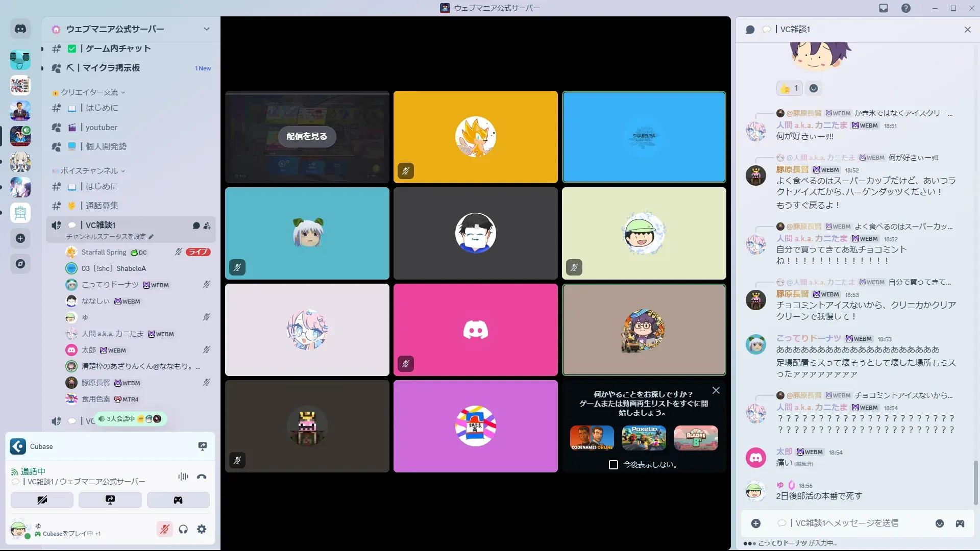Start an activity with the controller button

(178, 500)
